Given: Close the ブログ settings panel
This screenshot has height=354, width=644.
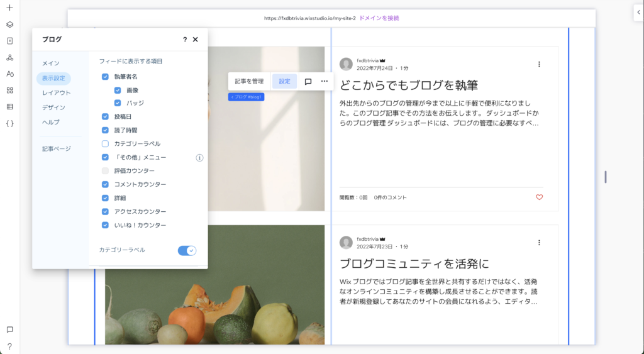Looking at the screenshot, I should click(x=196, y=40).
